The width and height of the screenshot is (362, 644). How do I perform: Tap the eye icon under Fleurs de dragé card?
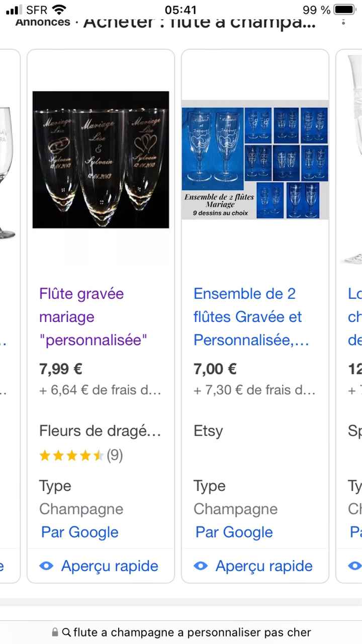pyautogui.click(x=46, y=566)
